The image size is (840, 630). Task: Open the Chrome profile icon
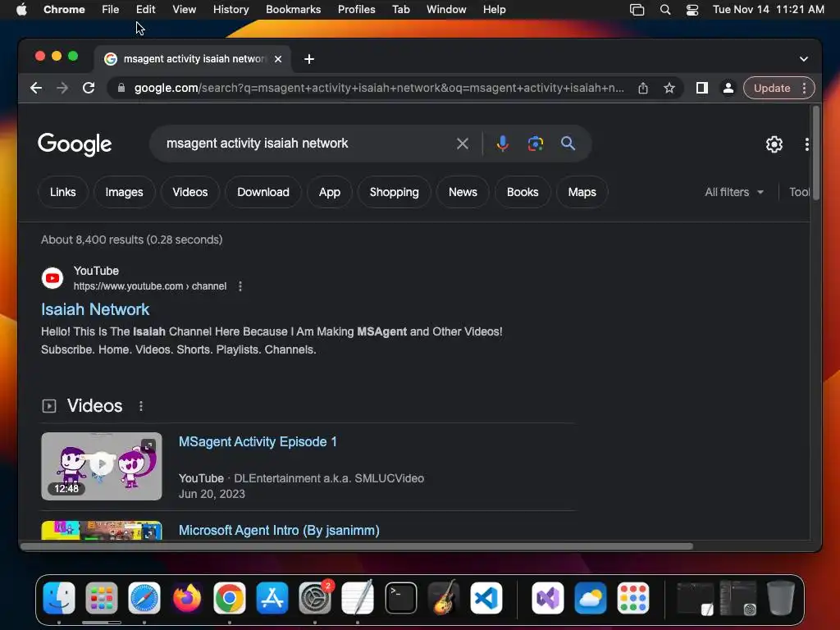[x=728, y=88]
